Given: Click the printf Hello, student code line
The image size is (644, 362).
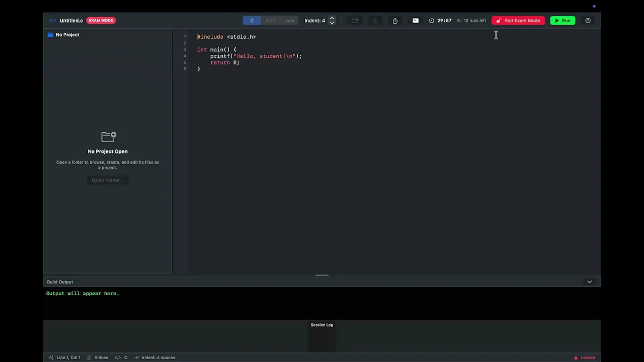Looking at the screenshot, I should pos(256,56).
